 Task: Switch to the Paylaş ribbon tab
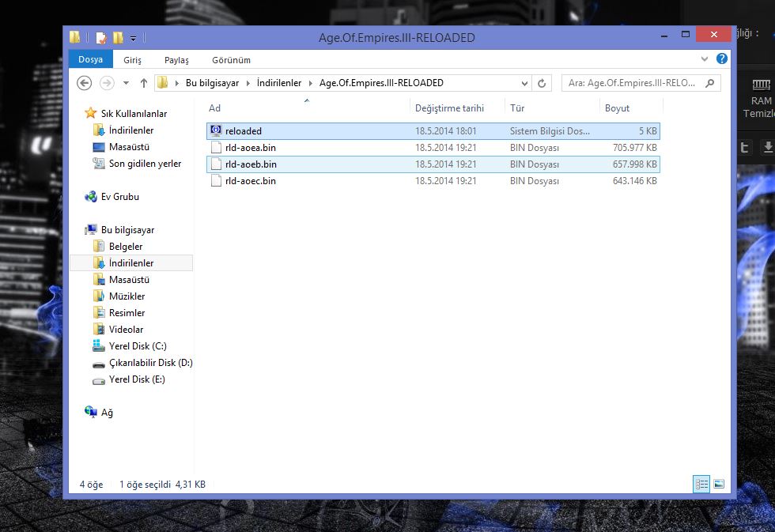(x=176, y=60)
